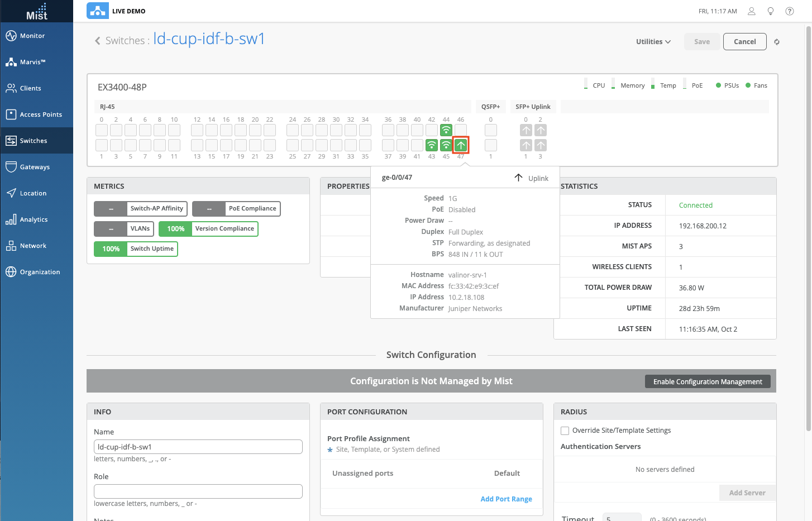Open Network in the sidebar
The image size is (812, 521).
tap(36, 246)
